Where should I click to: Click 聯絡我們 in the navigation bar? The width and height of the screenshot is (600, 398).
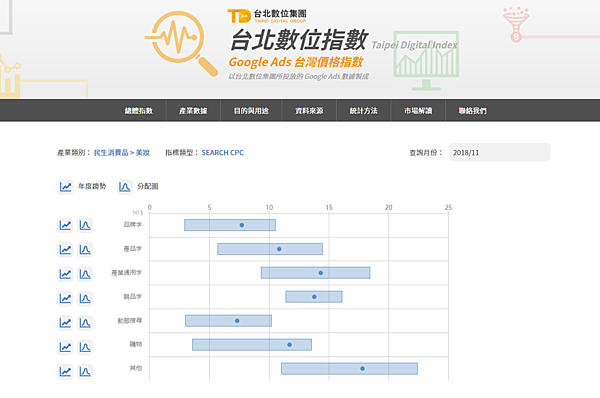pyautogui.click(x=473, y=111)
